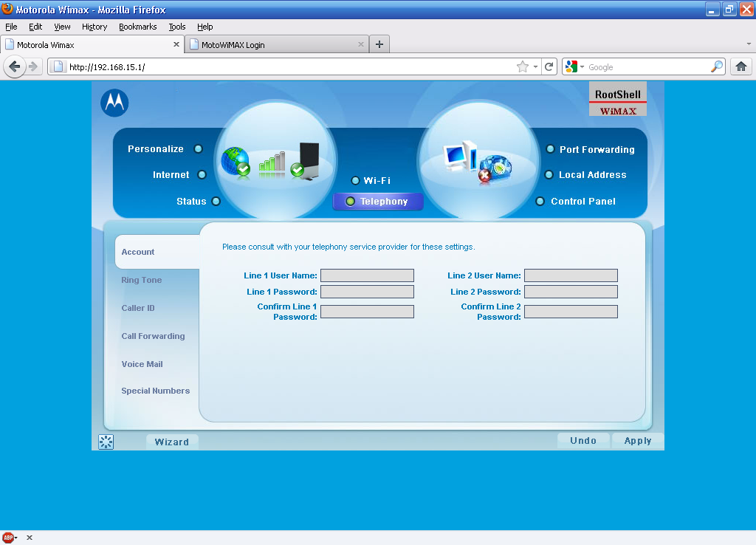
Task: Open the View menu
Action: click(62, 27)
